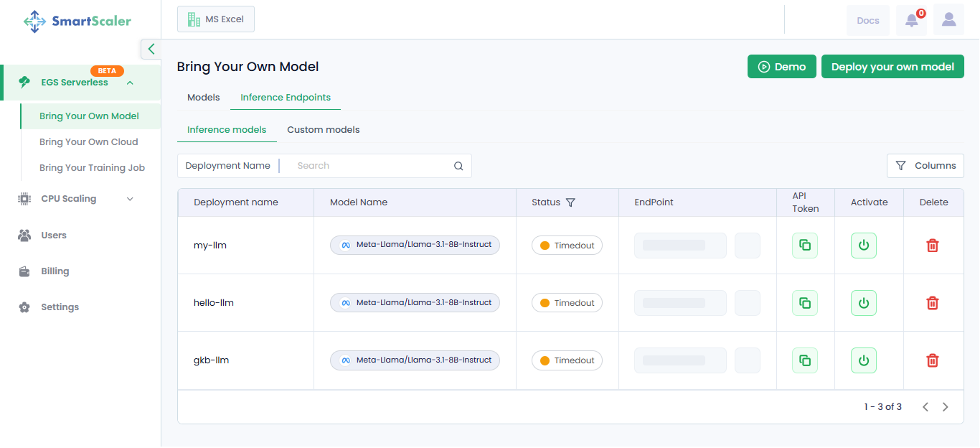
Task: Copy API token for gkb-llm deployment
Action: (x=804, y=360)
